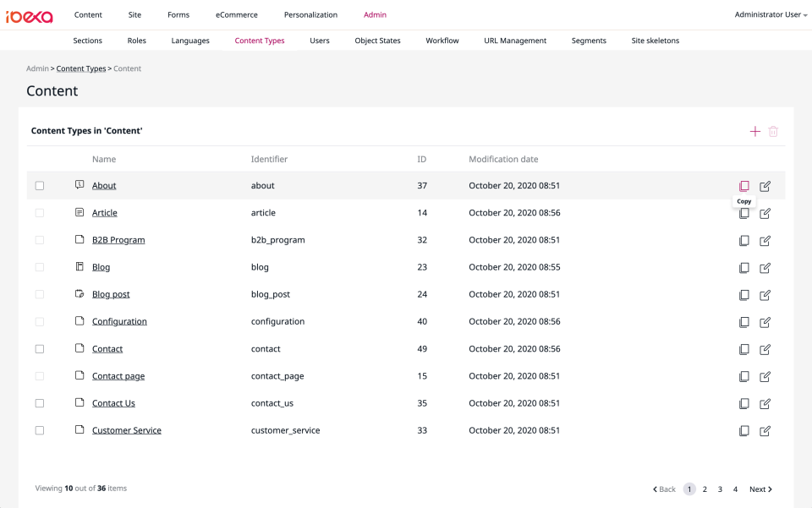The height and width of the screenshot is (508, 812).
Task: Open the Administrator User dropdown
Action: click(771, 14)
